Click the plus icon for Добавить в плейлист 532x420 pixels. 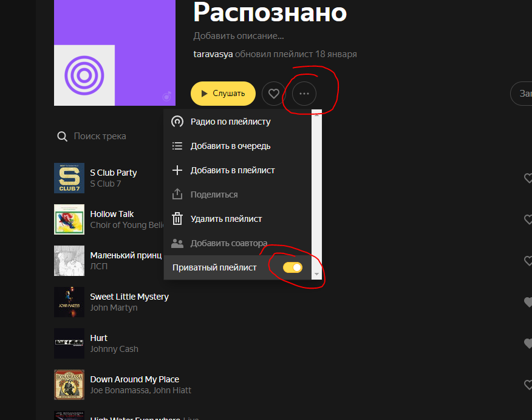click(177, 170)
